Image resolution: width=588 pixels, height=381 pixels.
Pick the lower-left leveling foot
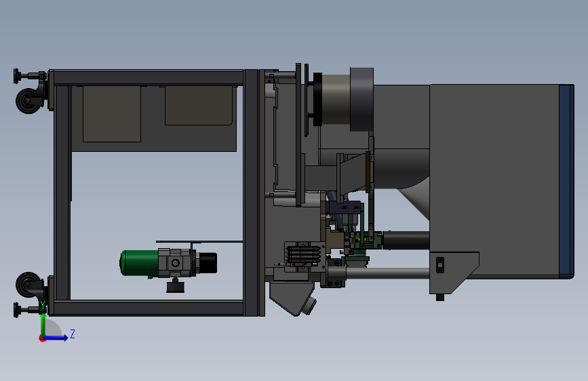[17, 310]
